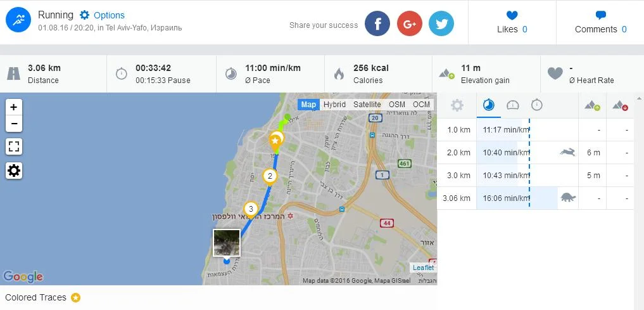Zoom out on the map
644x310 pixels.
[x=14, y=124]
